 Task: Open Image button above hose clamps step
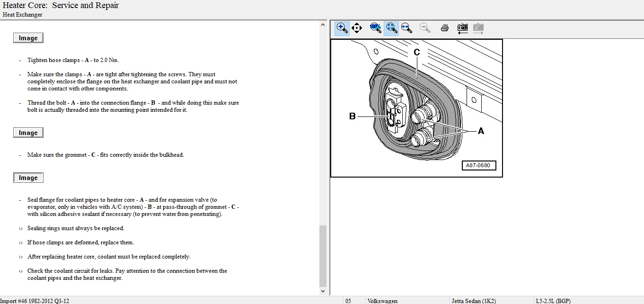28,38
